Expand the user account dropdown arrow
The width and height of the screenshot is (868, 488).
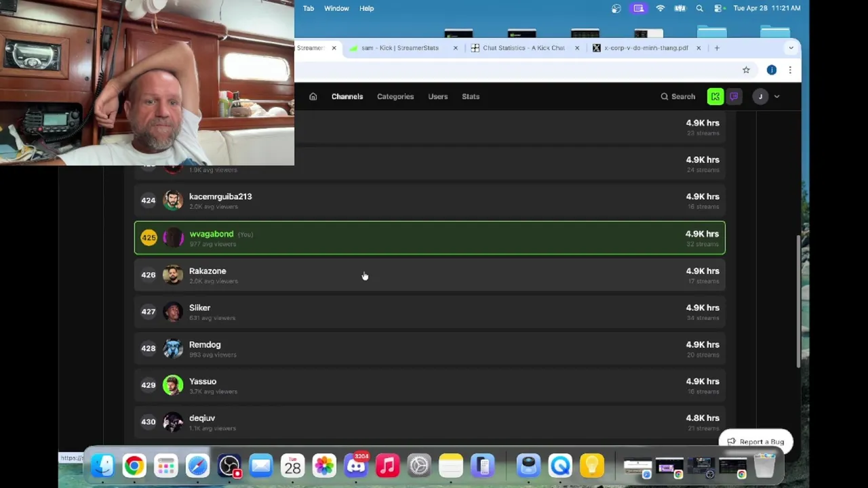pyautogui.click(x=776, y=97)
